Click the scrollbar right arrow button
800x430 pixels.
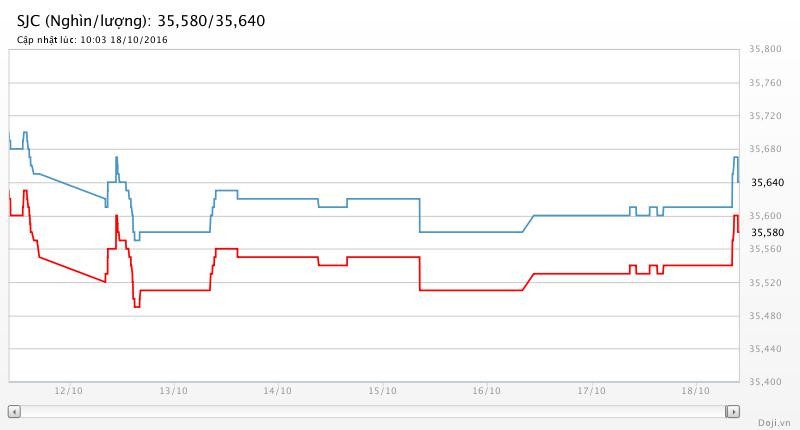coord(732,411)
